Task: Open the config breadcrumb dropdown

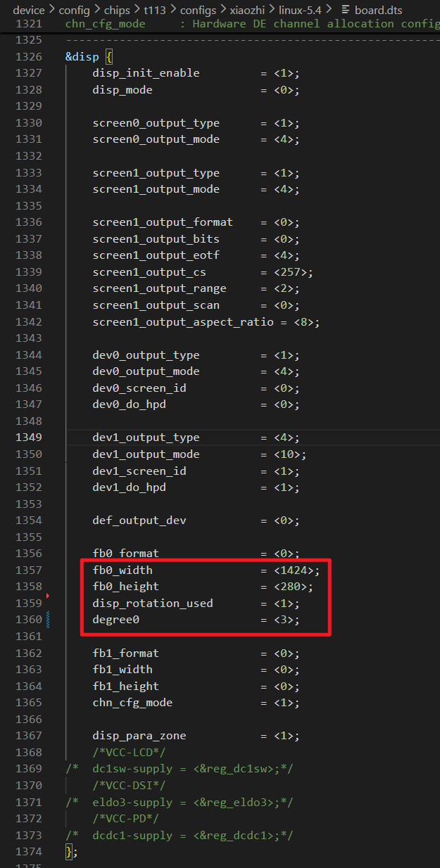Action: (75, 10)
